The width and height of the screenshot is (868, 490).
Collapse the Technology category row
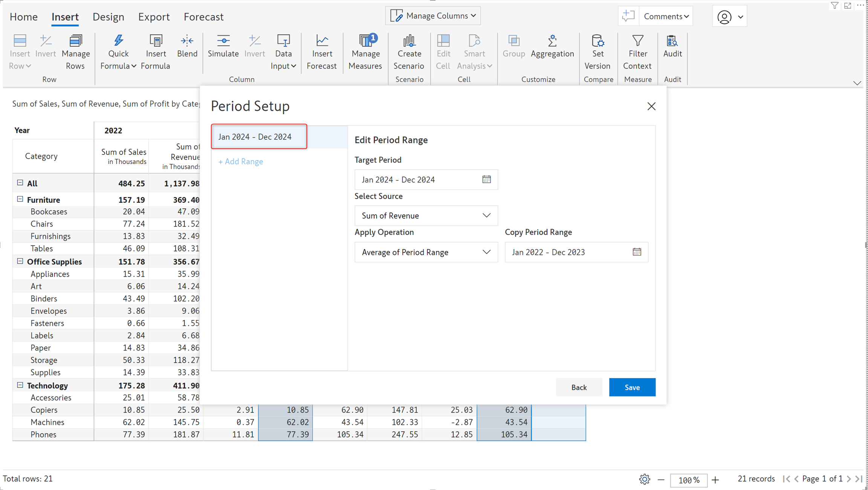click(20, 385)
